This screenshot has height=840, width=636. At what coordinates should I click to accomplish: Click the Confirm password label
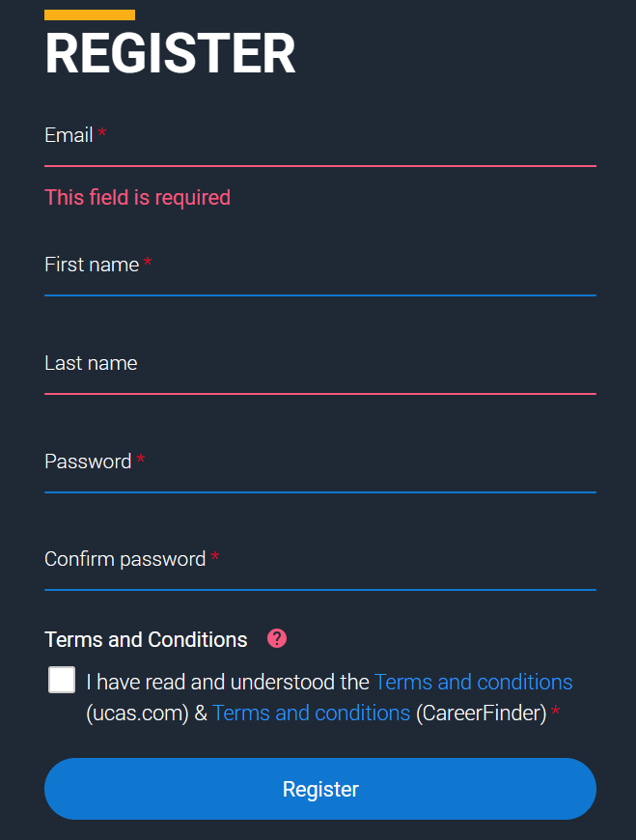(125, 559)
